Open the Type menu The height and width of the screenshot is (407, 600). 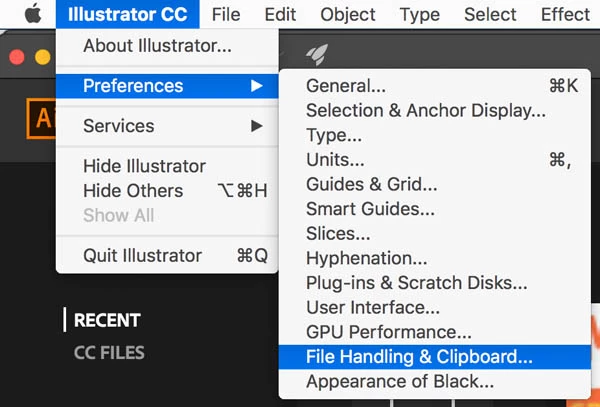[420, 14]
